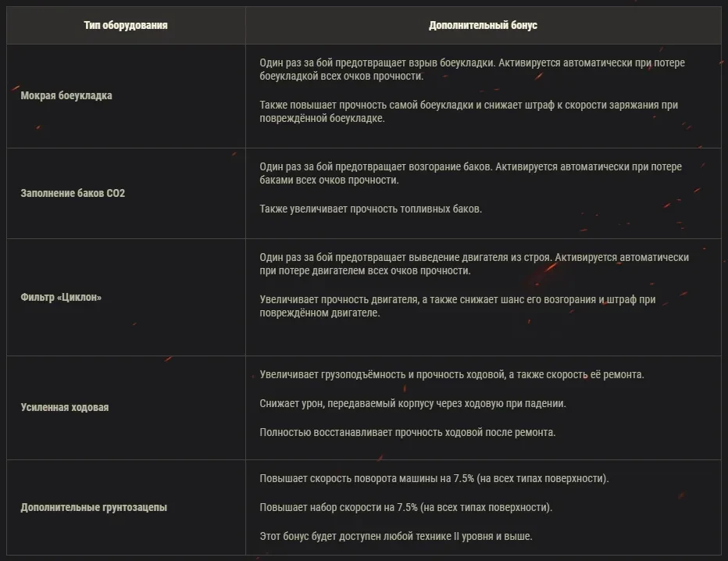The image size is (728, 561).
Task: Click line "Этот бонус будет доступен любой технике"
Action: (x=396, y=536)
